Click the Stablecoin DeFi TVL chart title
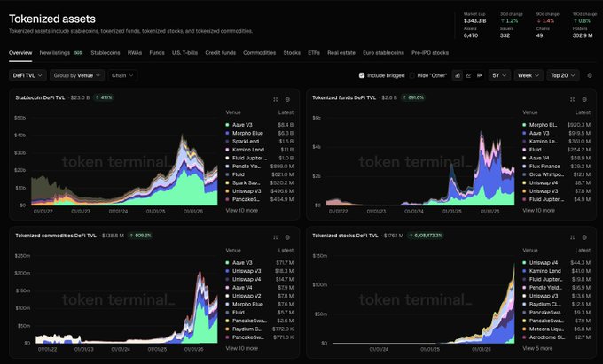Image resolution: width=603 pixels, height=364 pixels. click(x=40, y=97)
